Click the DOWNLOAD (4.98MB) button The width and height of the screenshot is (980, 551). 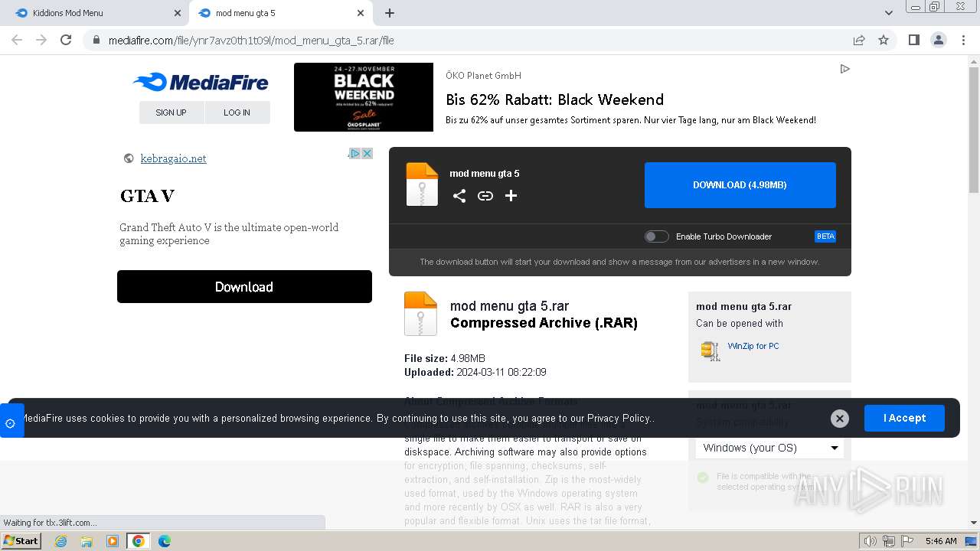740,185
